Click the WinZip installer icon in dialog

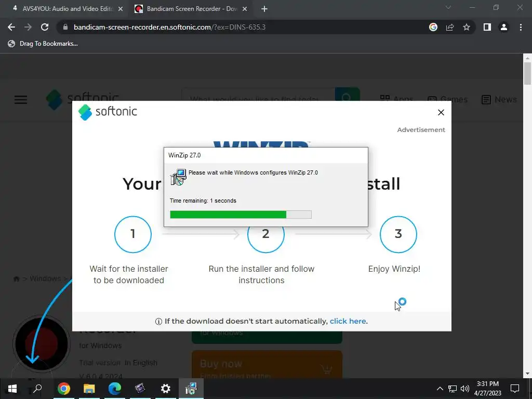pos(179,177)
